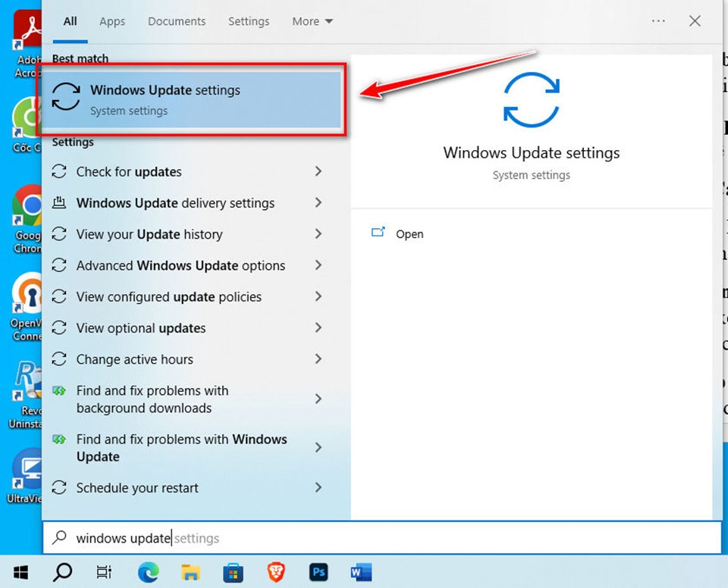
Task: Expand arrow for Change active hours
Action: click(318, 358)
